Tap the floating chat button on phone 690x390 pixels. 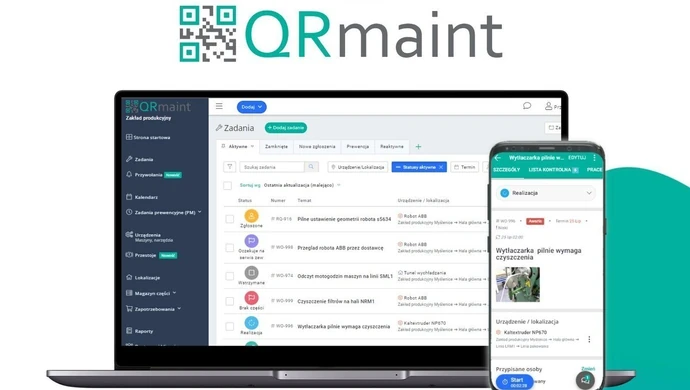(585, 380)
